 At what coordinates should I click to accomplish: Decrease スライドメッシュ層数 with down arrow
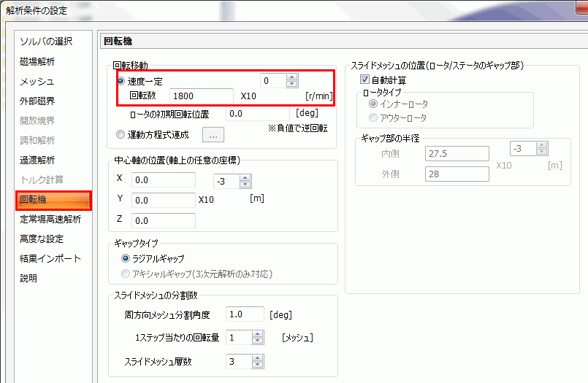point(257,365)
